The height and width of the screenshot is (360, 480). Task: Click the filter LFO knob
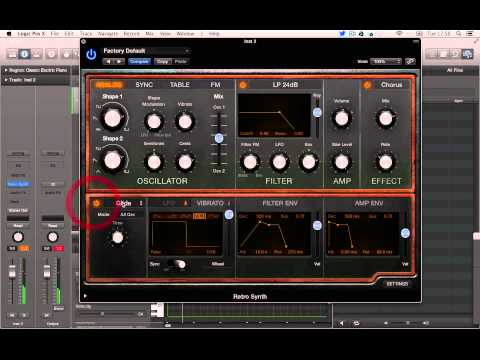coord(279,162)
